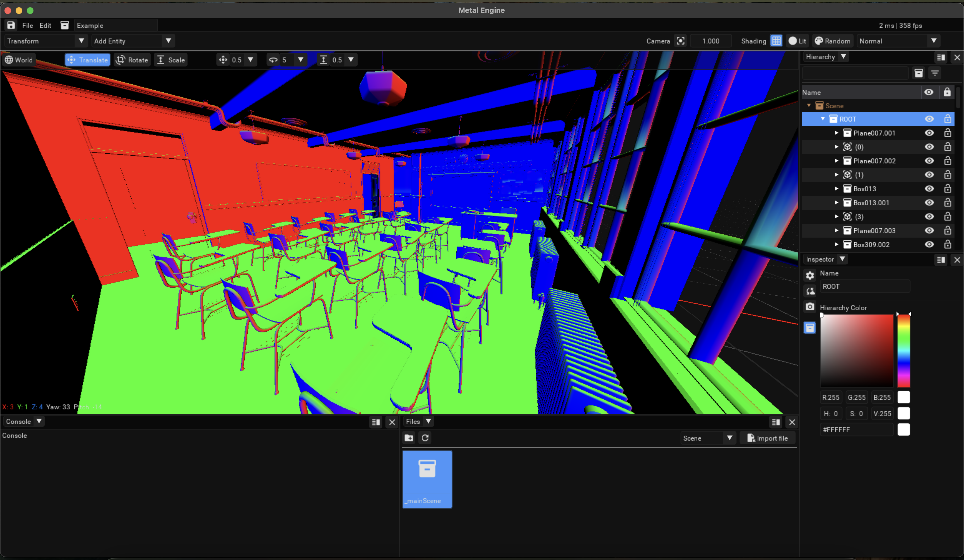964x560 pixels.
Task: Lock the Plane007.002 entity
Action: (x=948, y=161)
